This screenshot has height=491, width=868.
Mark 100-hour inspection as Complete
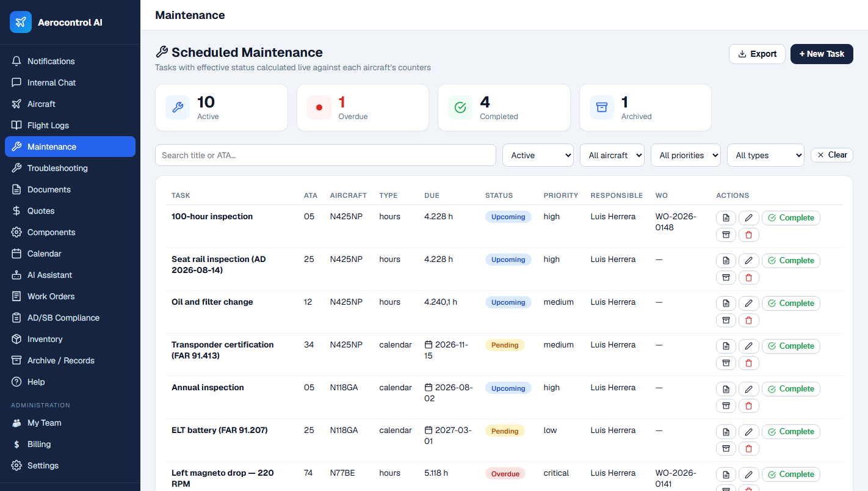pos(790,218)
